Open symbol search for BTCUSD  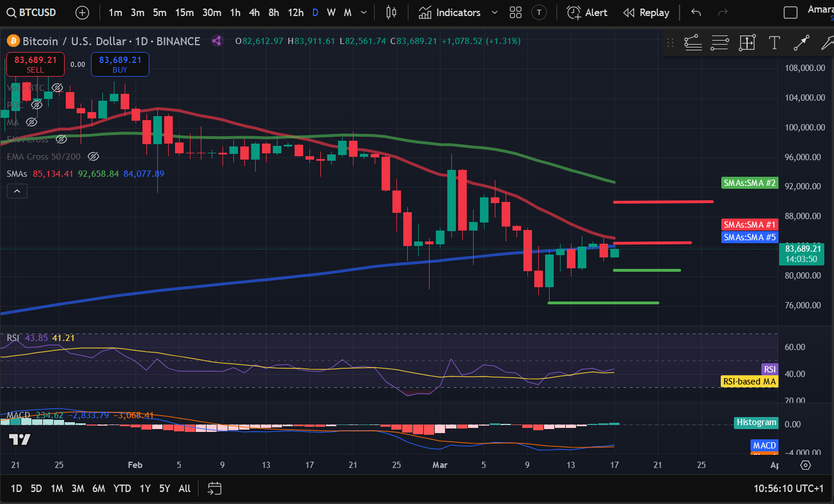click(x=31, y=13)
